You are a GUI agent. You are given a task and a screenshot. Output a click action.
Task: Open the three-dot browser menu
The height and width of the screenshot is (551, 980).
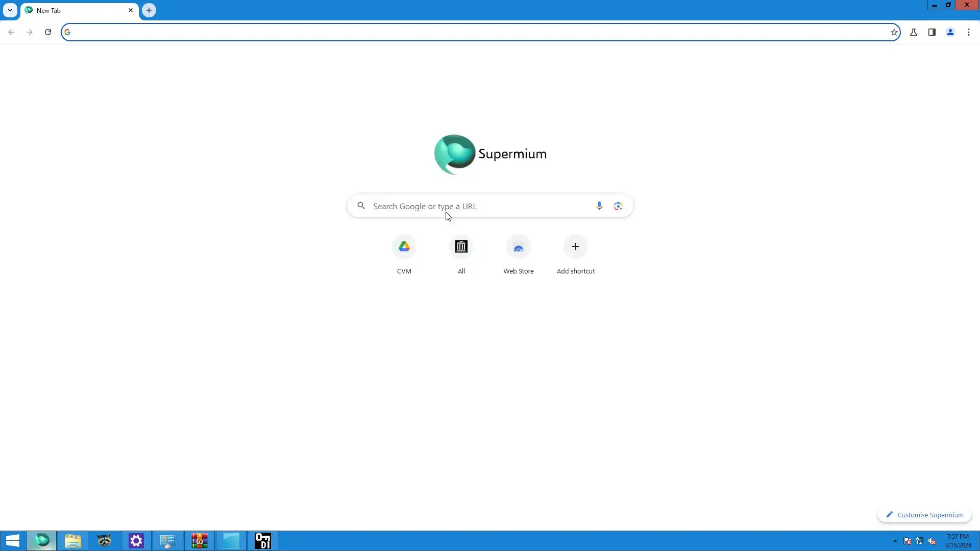click(x=969, y=32)
